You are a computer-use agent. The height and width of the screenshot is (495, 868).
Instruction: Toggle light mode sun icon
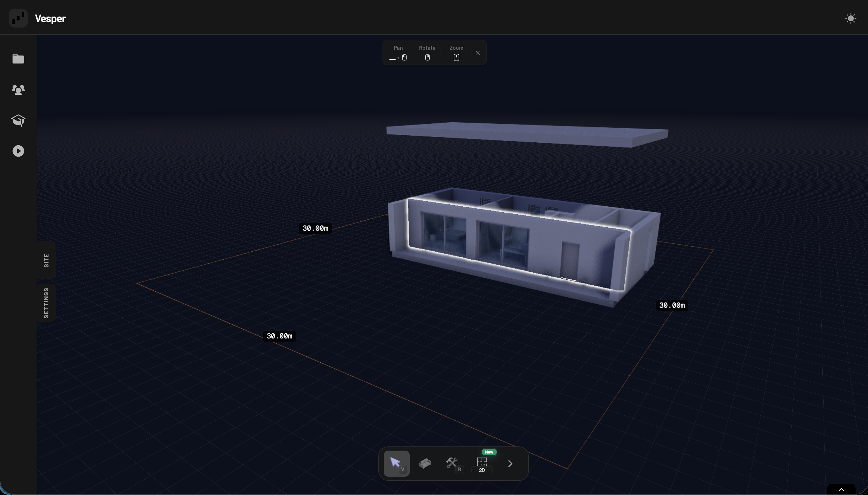pyautogui.click(x=850, y=18)
